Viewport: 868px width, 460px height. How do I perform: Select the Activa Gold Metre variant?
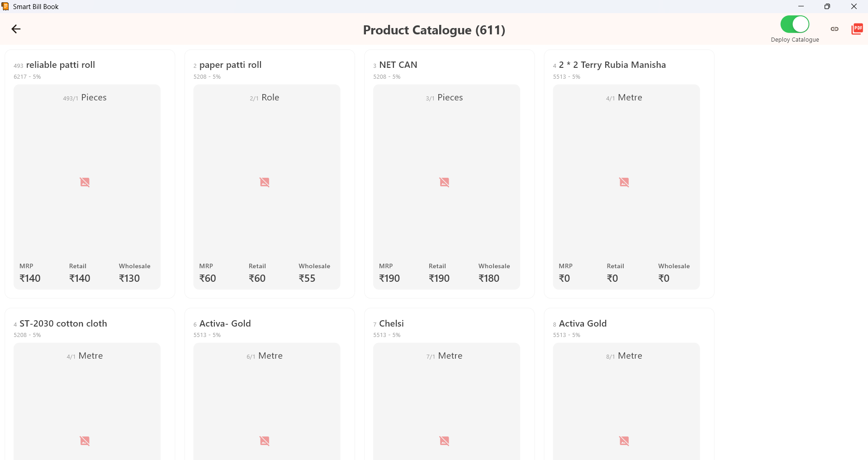(x=630, y=356)
